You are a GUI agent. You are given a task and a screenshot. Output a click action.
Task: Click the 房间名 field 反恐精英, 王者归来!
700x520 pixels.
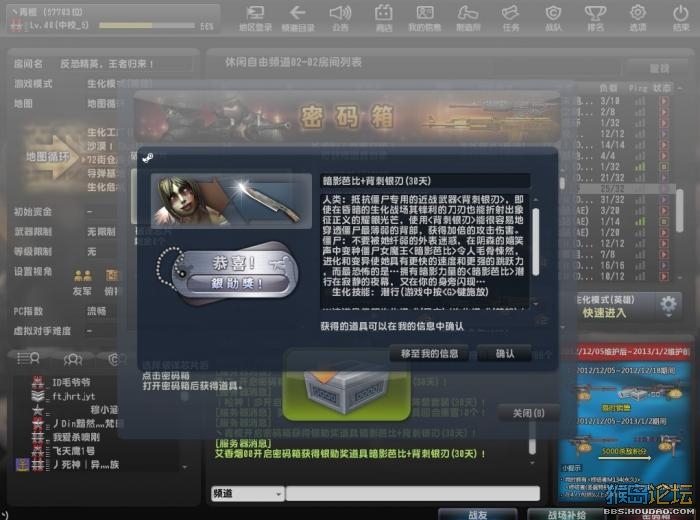125,64
